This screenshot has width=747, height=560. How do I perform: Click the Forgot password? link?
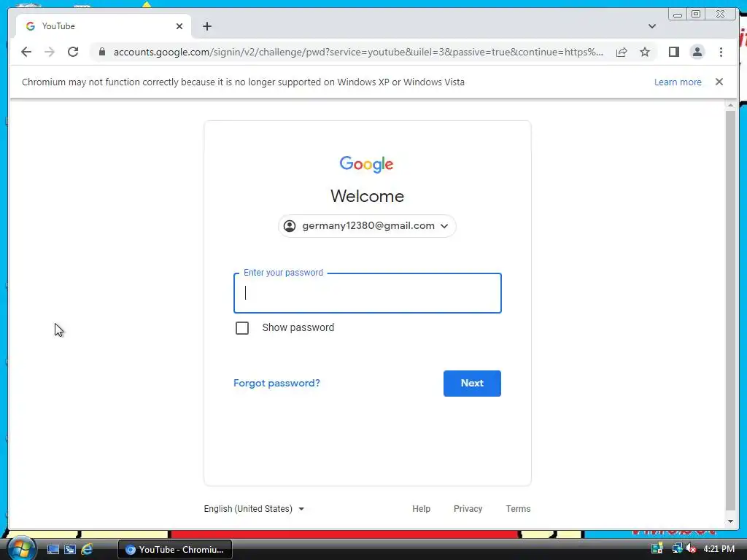(276, 383)
